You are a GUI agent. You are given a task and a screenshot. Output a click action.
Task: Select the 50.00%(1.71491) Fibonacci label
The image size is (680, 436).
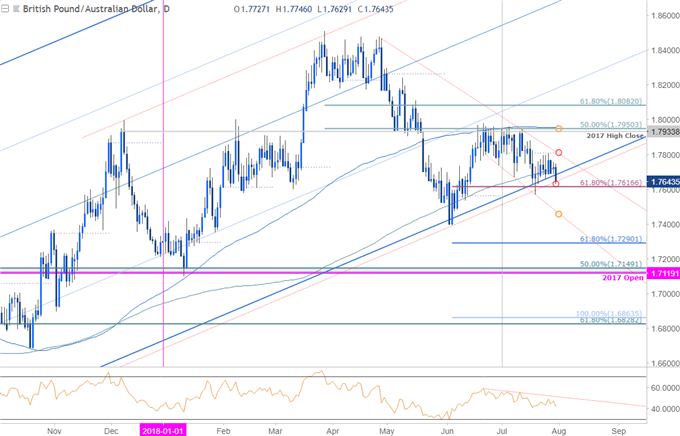click(611, 264)
